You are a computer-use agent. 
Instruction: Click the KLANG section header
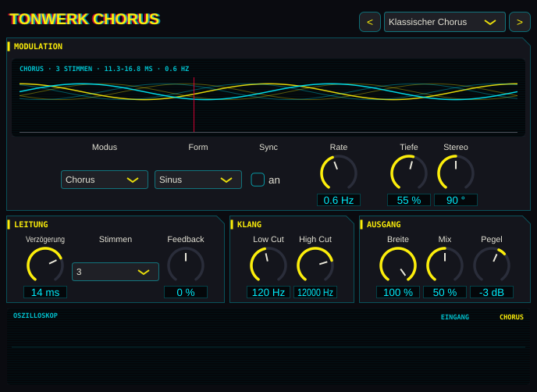click(249, 224)
